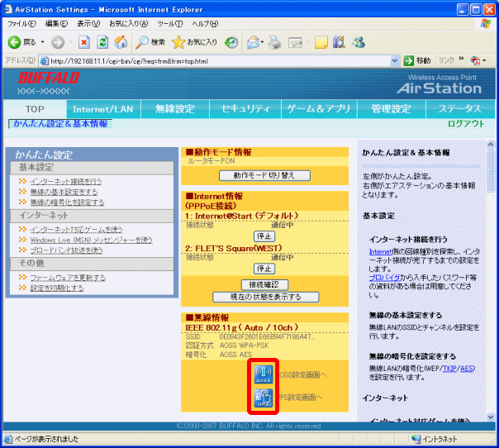Click the WPS setup icon
The height and width of the screenshot is (448, 499).
coord(265,399)
